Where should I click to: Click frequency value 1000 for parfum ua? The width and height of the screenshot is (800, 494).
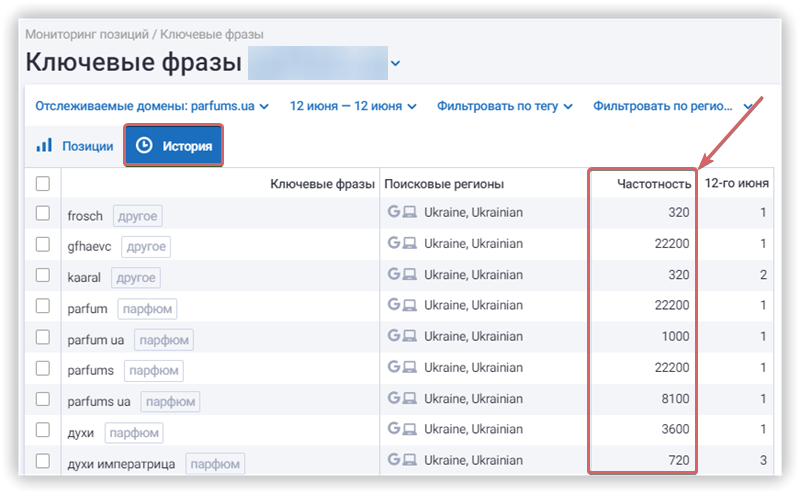click(x=676, y=336)
